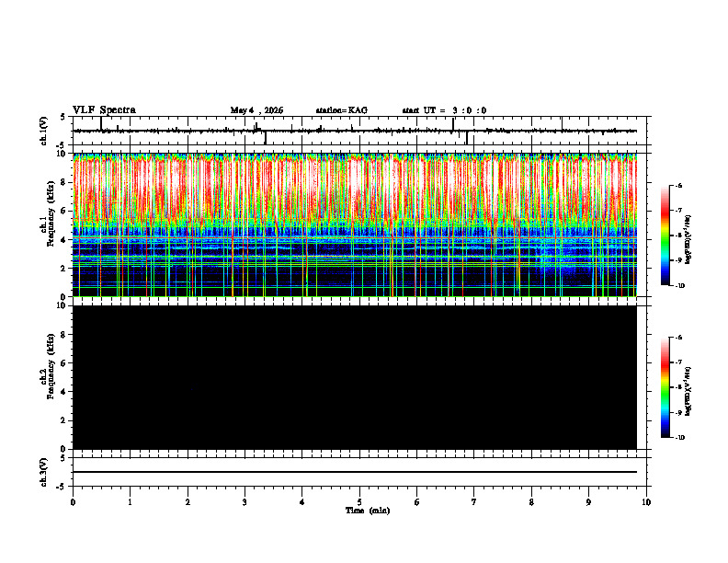Click the VLF Spectra title text

[104, 110]
